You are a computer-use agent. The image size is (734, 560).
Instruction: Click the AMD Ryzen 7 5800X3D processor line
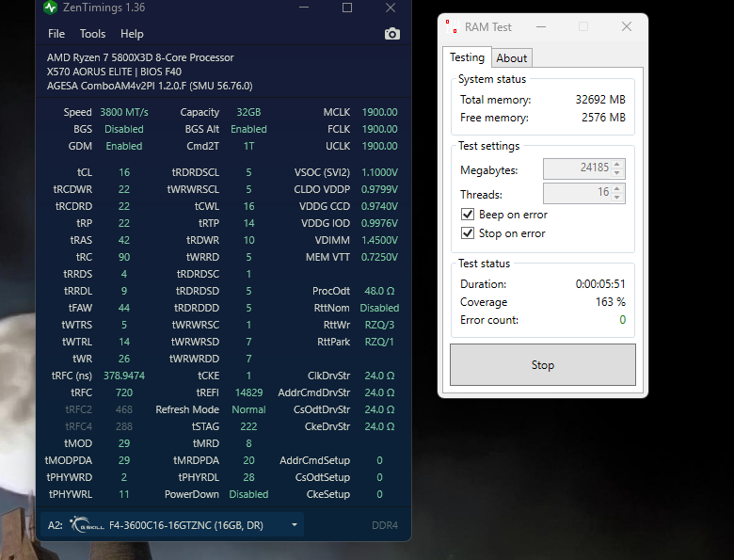(x=140, y=57)
